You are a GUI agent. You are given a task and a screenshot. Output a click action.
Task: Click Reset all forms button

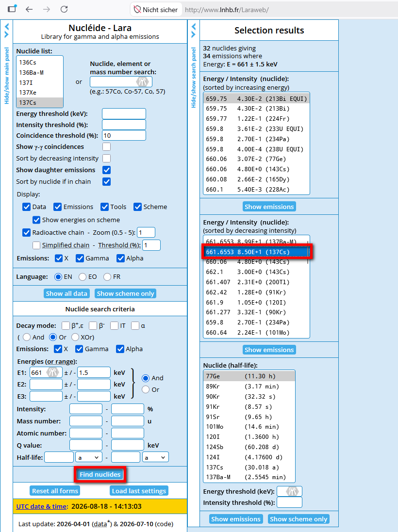coord(55,491)
